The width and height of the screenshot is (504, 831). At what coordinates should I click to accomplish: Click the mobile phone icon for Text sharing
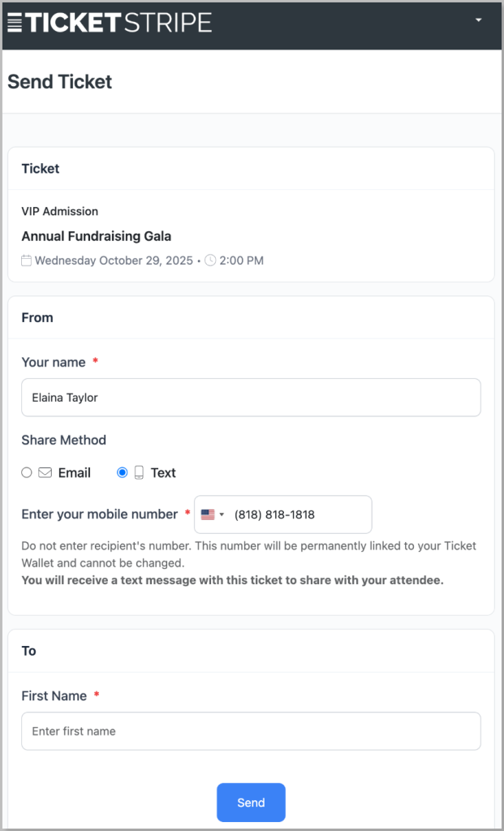pos(139,472)
